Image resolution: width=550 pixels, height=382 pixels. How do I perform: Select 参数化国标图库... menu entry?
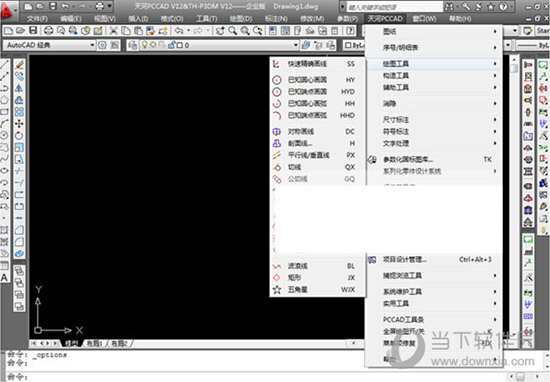434,160
